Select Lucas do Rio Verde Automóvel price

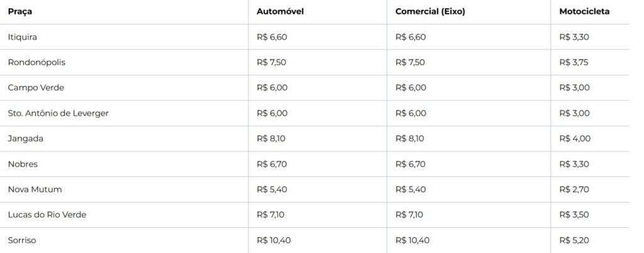272,215
